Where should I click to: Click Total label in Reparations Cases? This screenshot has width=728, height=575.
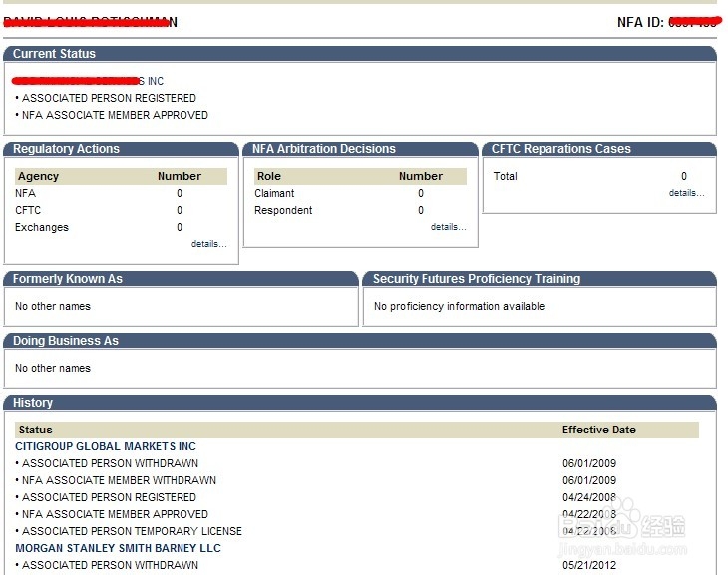[x=506, y=176]
